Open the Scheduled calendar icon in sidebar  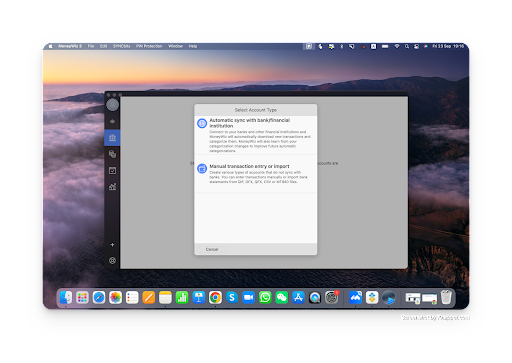[x=112, y=171]
